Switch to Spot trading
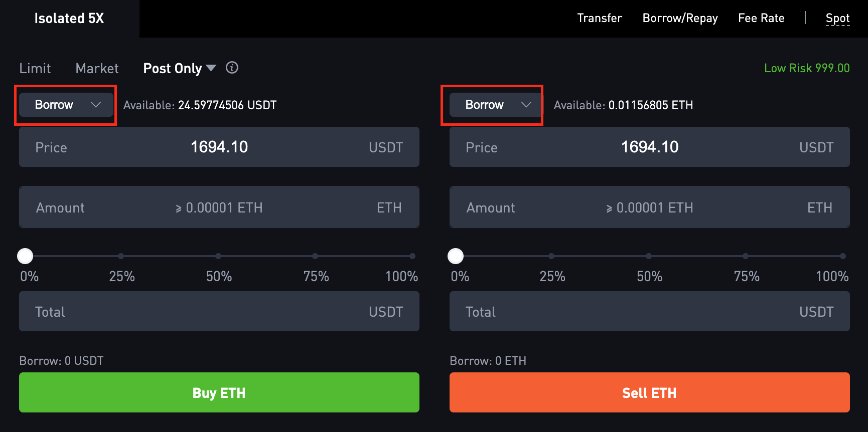The image size is (868, 432). click(837, 19)
